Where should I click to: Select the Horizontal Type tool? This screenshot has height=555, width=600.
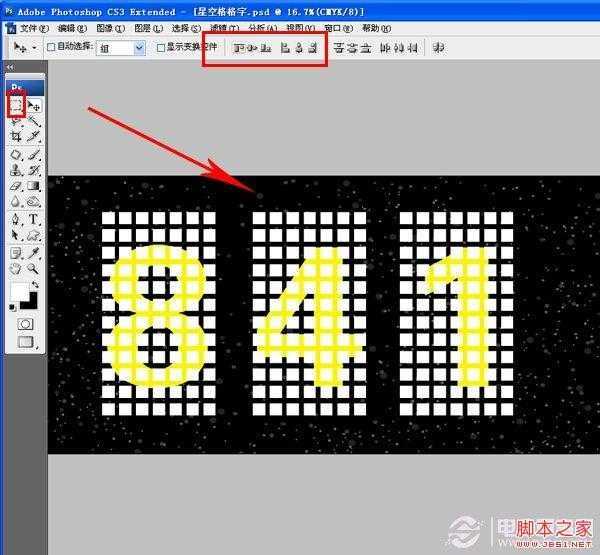pos(34,219)
